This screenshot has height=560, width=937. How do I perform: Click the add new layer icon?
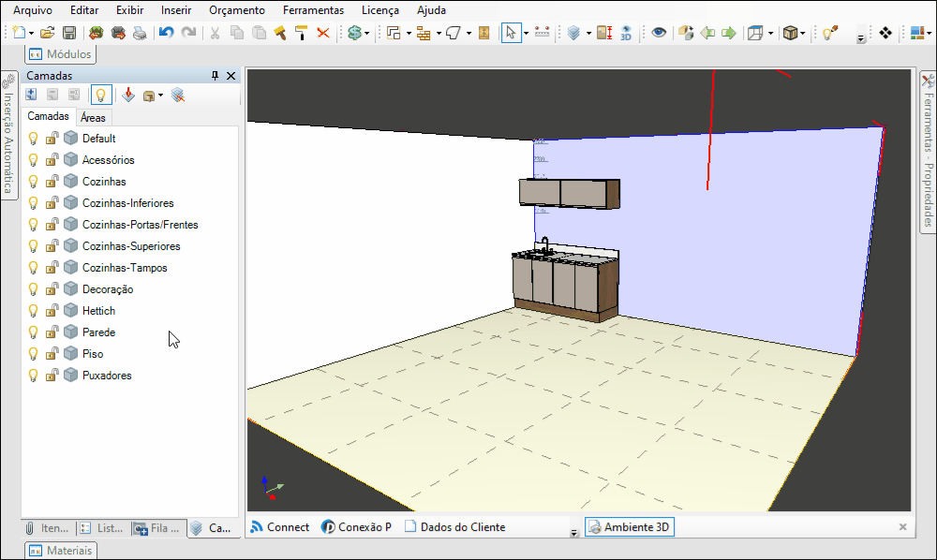(x=31, y=95)
